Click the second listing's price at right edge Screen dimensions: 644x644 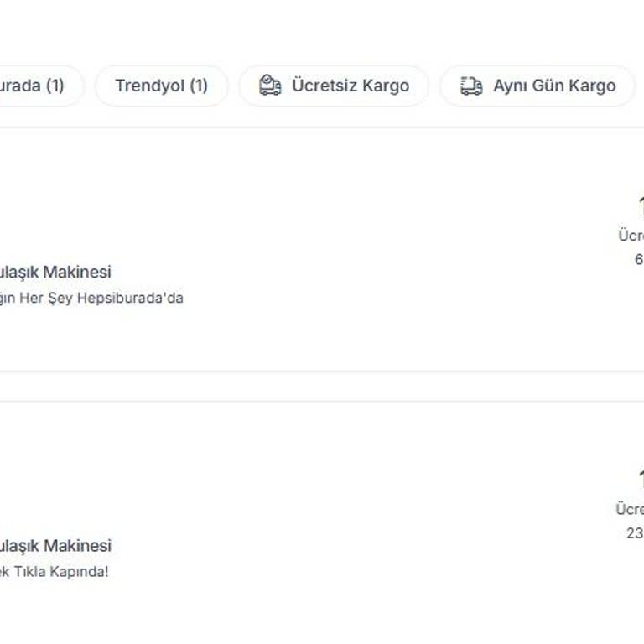coord(640,478)
